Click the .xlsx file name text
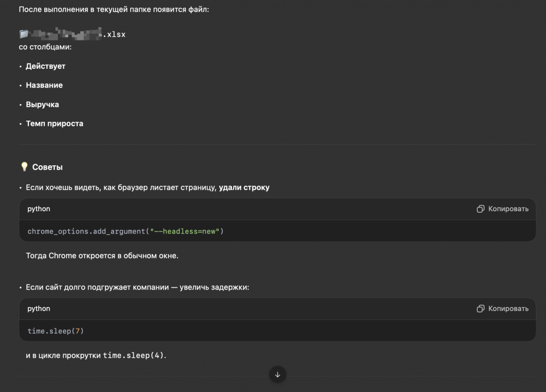 (114, 35)
